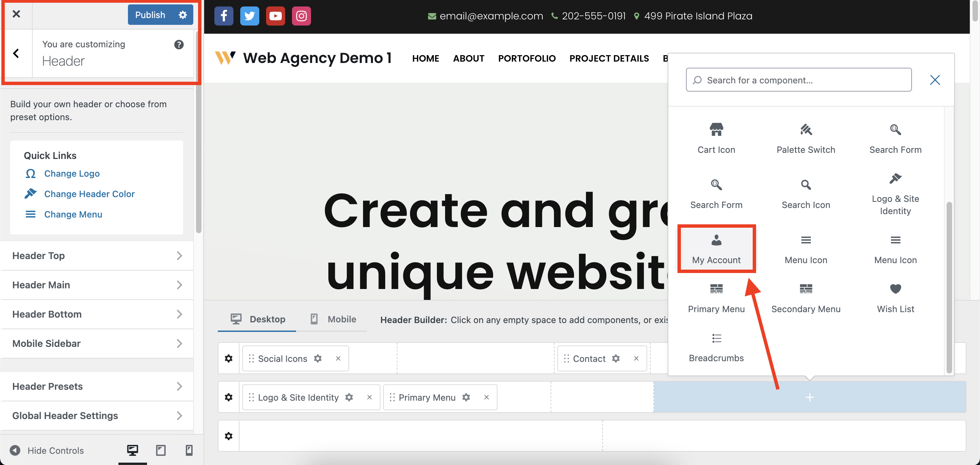Add the My Account component

pos(716,249)
